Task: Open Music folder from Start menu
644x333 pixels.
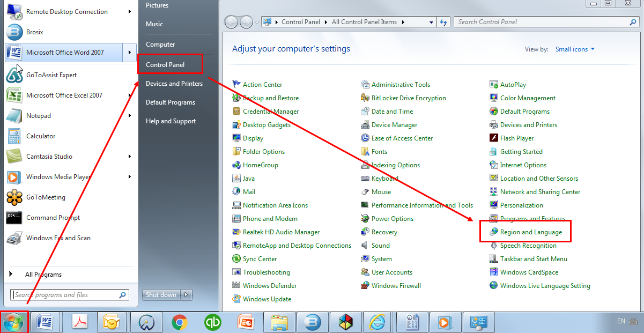Action: point(154,24)
